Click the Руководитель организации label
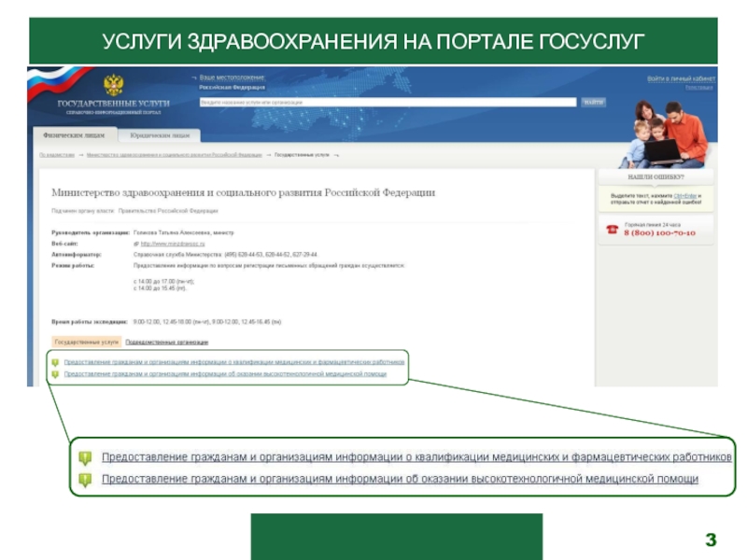Image resolution: width=747 pixels, height=560 pixels. [x=91, y=232]
